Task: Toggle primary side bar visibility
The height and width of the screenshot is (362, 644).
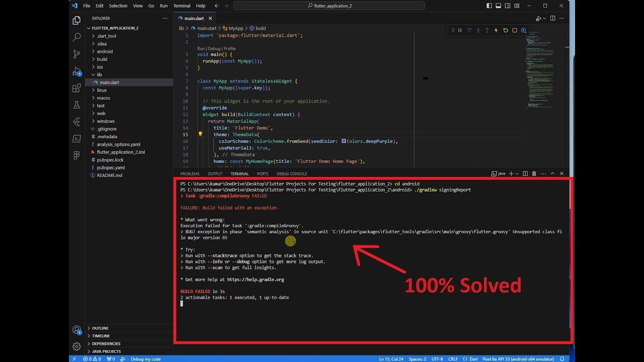Action: click(x=489, y=6)
